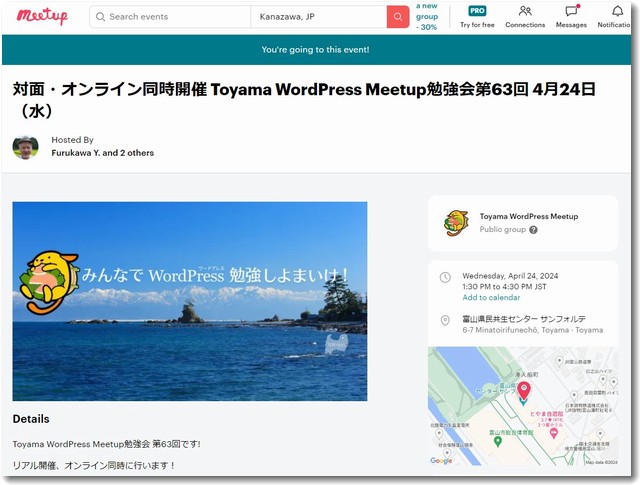Open the event banner image
This screenshot has height=485, width=640.
click(190, 301)
